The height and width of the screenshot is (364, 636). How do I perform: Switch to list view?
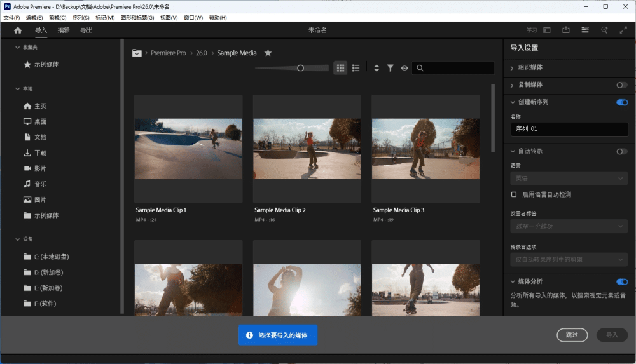356,68
